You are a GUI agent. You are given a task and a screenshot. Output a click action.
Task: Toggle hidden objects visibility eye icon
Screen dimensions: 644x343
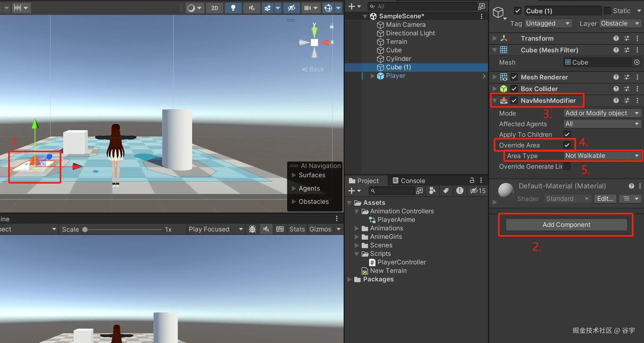[x=291, y=8]
